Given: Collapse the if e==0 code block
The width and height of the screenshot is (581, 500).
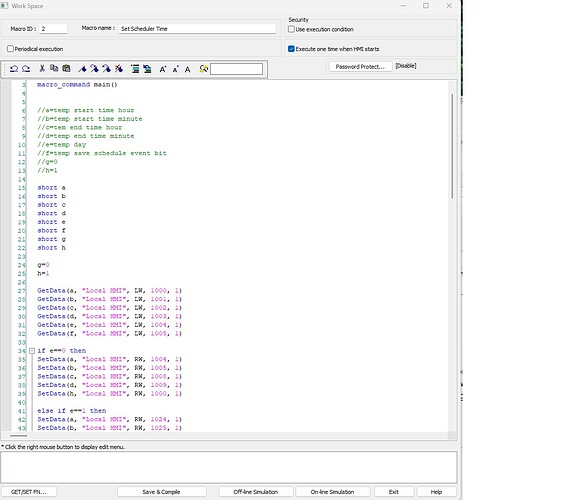Looking at the screenshot, I should (x=32, y=351).
